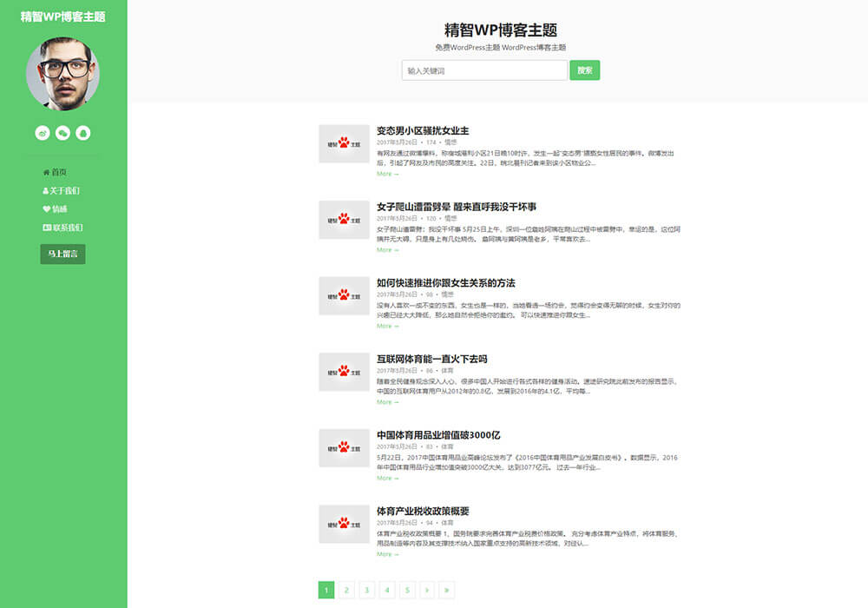Click the middle social media icon below avatar
868x608 pixels.
[x=62, y=133]
